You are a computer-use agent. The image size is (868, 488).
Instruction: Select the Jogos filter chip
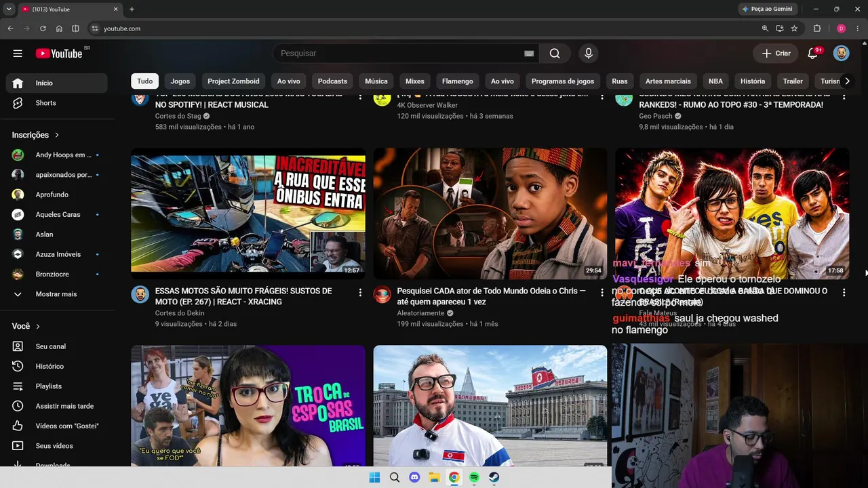coord(180,81)
